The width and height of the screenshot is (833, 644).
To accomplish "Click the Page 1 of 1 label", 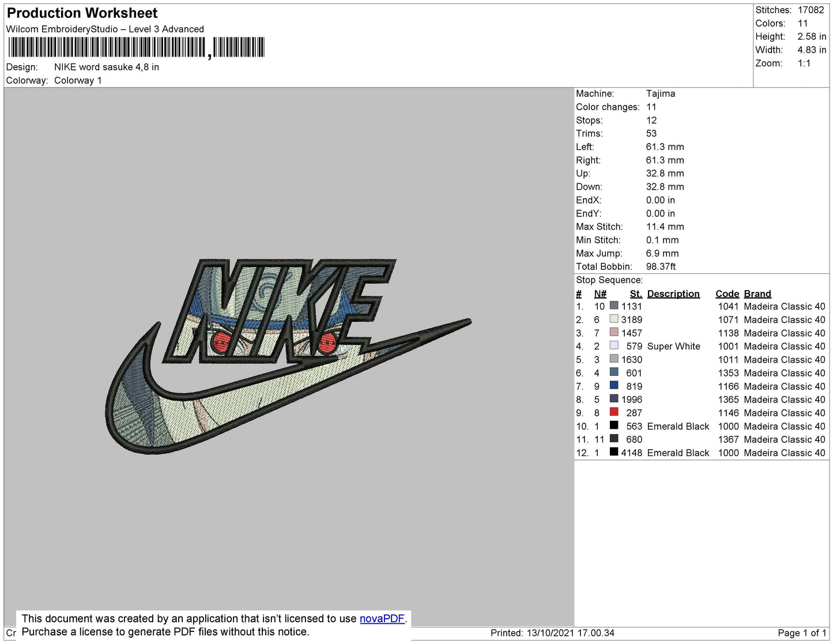I will click(802, 633).
